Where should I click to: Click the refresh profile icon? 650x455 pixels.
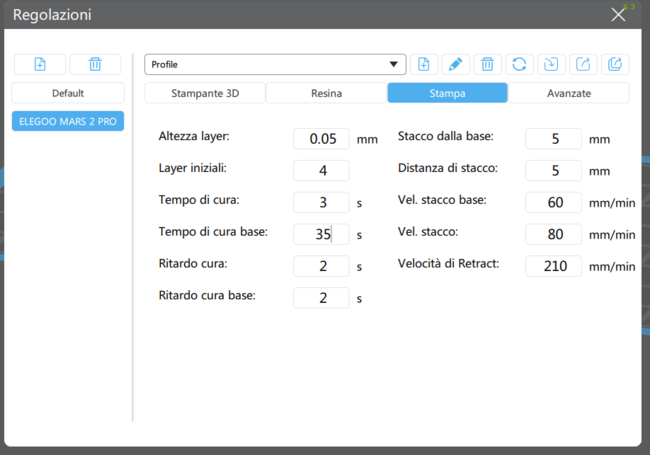(519, 64)
